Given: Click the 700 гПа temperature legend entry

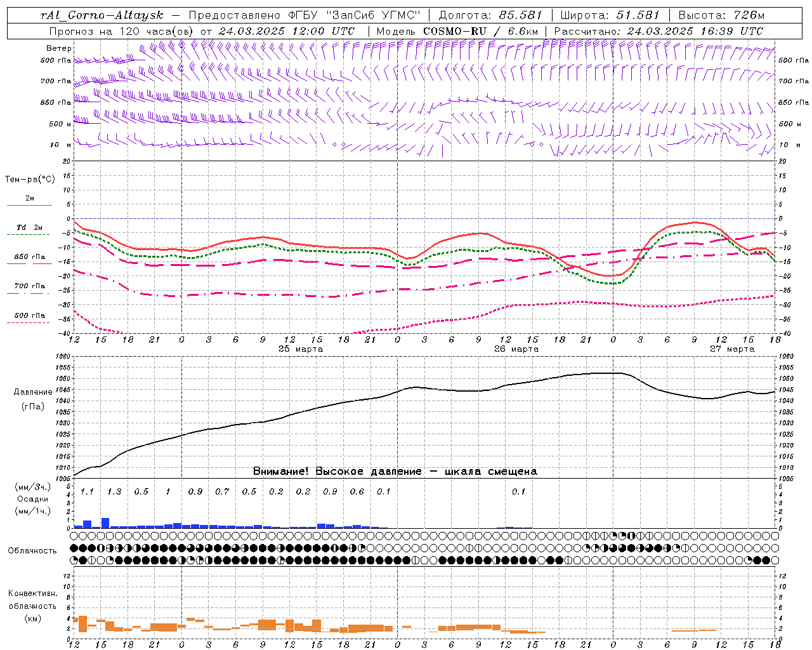Looking at the screenshot, I should pyautogui.click(x=30, y=286).
